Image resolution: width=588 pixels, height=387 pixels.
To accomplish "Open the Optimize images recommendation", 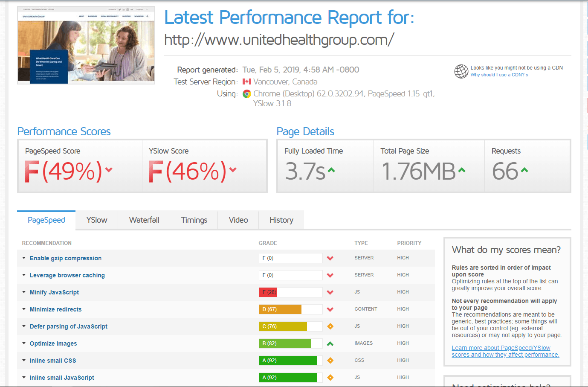I will tap(53, 343).
